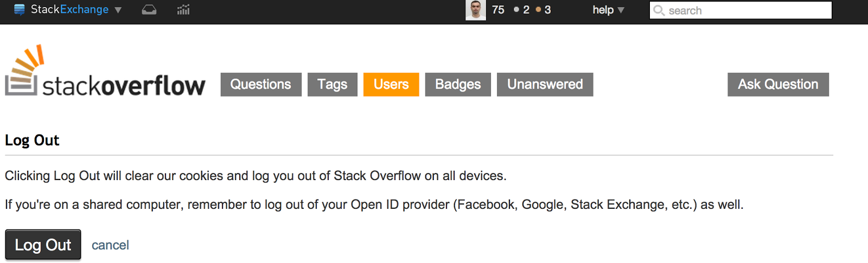This screenshot has width=868, height=263.
Task: Open the help dropdown menu
Action: tap(608, 10)
